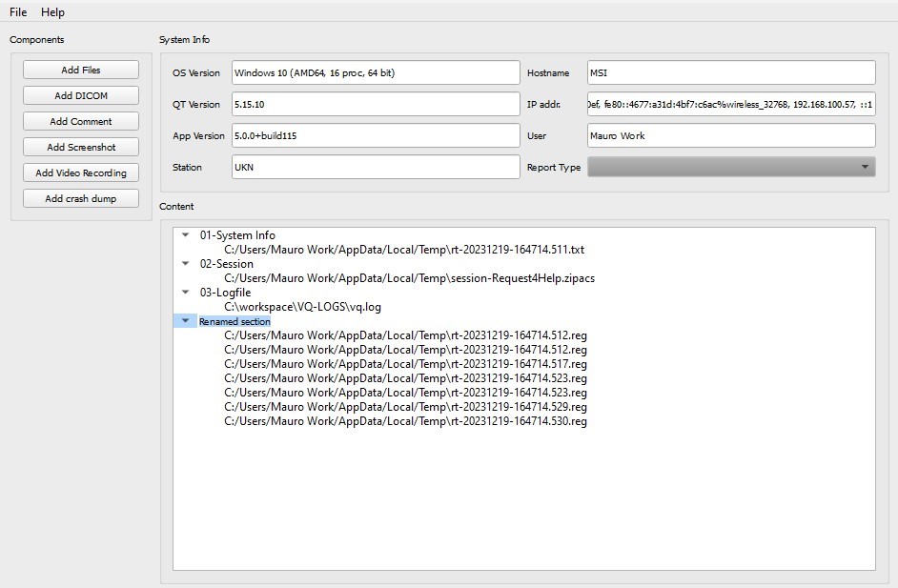Image resolution: width=898 pixels, height=588 pixels.
Task: Collapse the 02-Session tree arrow
Action: pyautogui.click(x=186, y=264)
